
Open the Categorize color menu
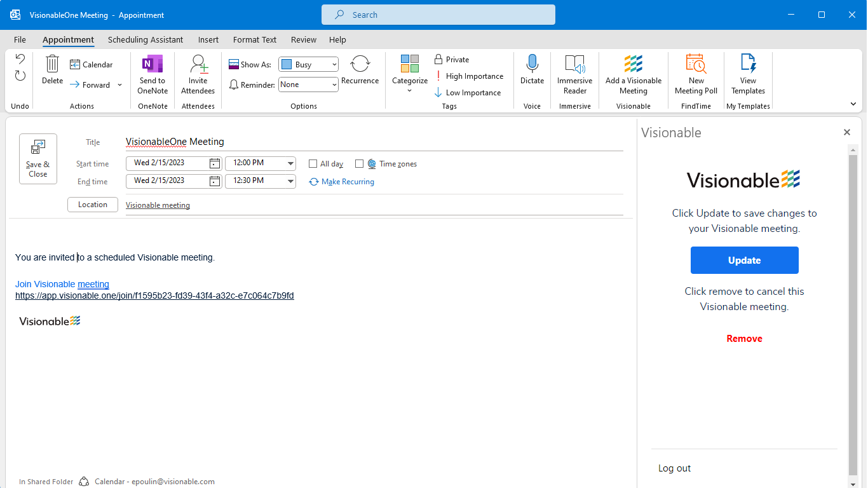(410, 74)
